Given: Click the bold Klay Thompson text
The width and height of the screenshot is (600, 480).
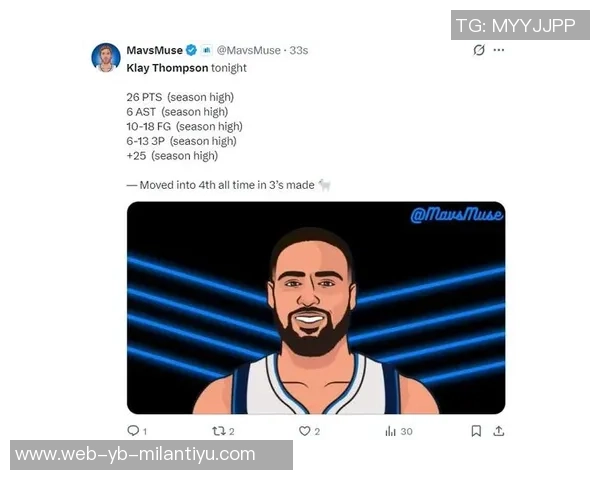Looking at the screenshot, I should [x=167, y=68].
